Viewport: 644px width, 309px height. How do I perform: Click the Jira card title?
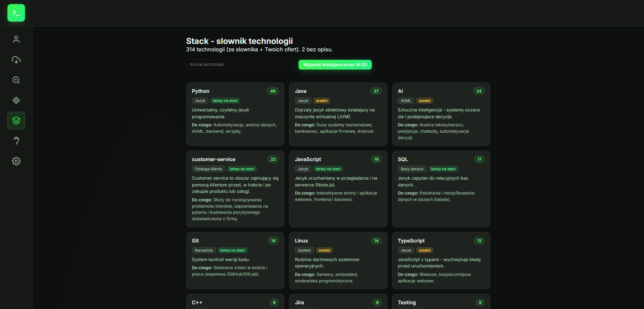pyautogui.click(x=299, y=303)
